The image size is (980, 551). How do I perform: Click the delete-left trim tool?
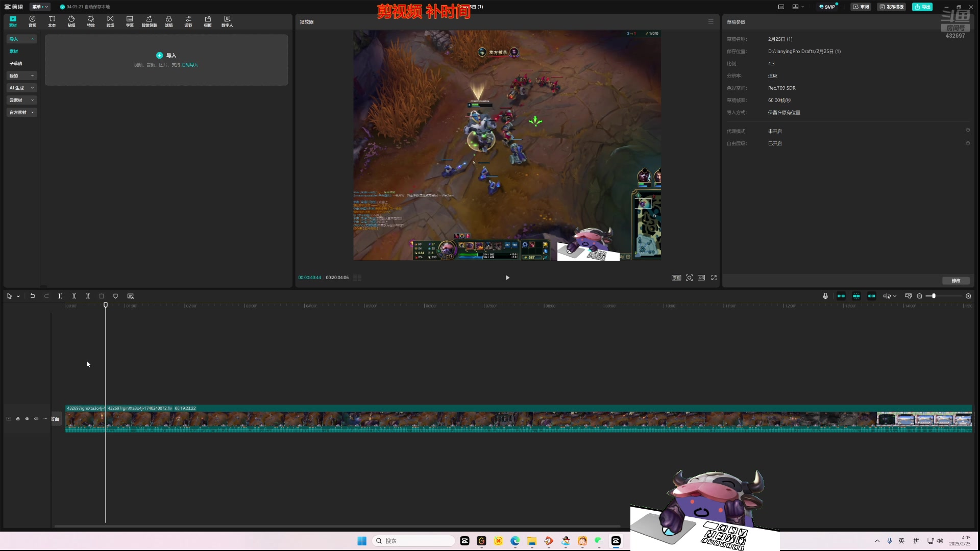74,296
